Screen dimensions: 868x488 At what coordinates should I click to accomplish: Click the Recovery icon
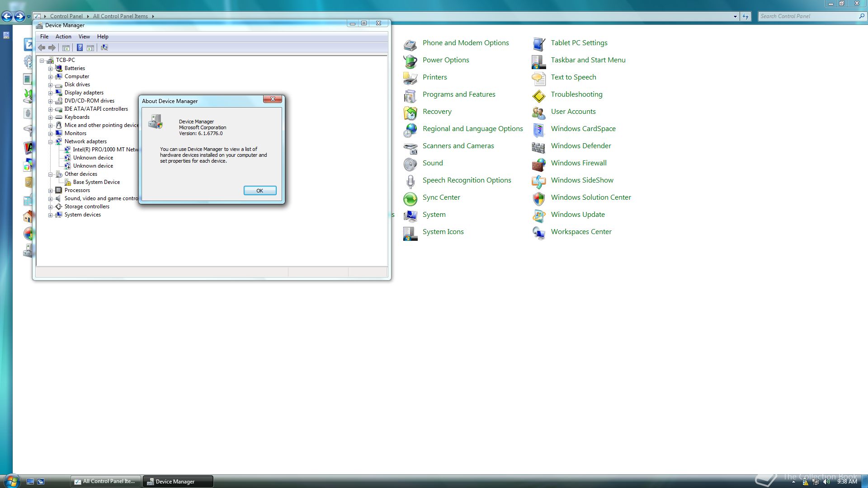click(x=410, y=113)
